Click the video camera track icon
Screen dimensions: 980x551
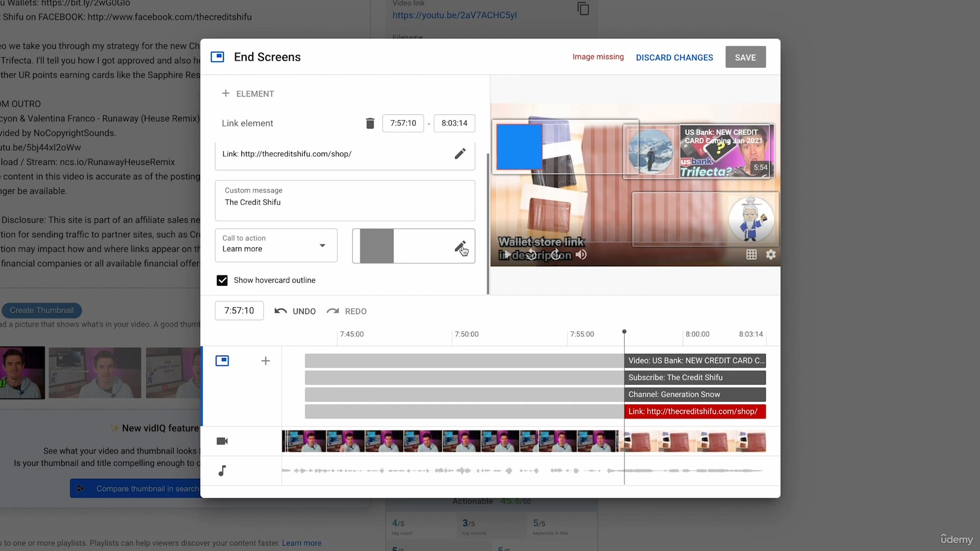[x=222, y=441]
